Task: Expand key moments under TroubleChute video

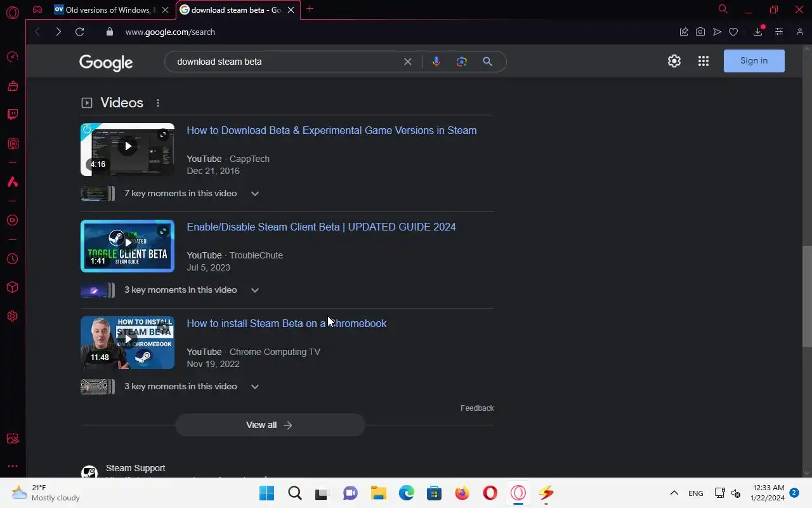Action: pos(255,290)
